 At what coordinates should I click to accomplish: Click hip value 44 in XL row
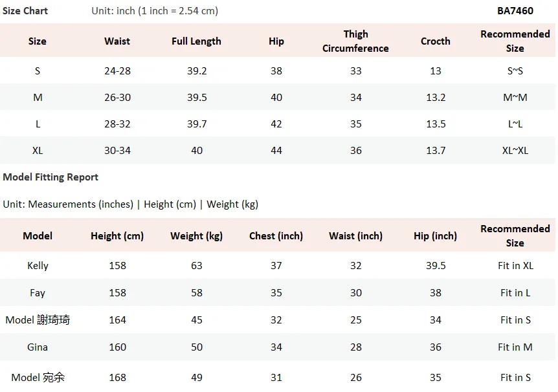(x=276, y=151)
